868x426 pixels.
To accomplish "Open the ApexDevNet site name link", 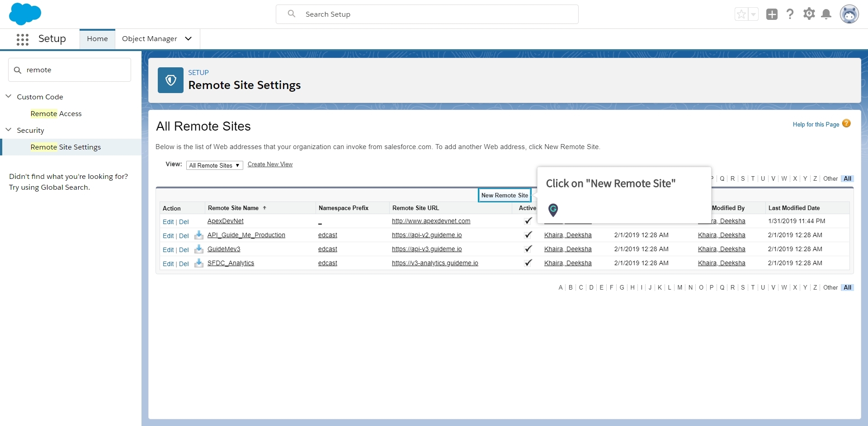I will pos(225,221).
